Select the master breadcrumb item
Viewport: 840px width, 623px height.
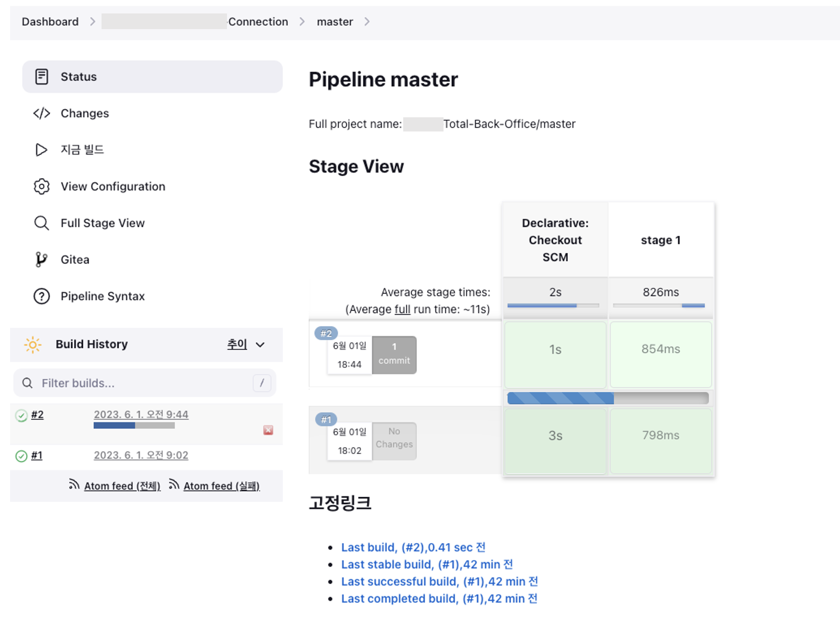click(335, 22)
